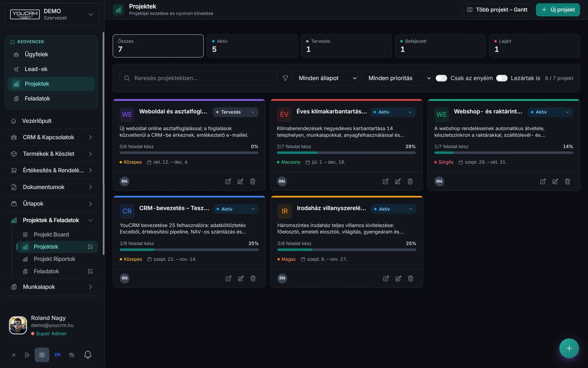Click the hide/eye-off icon in footer
This screenshot has width=588, height=368.
click(72, 355)
